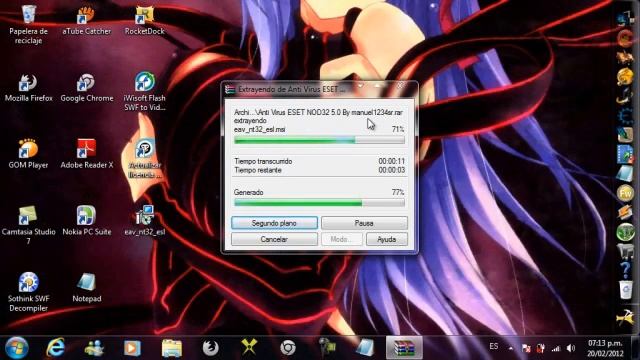Click the monitor icon atop the side dock
This screenshot has height=360, width=640.
coord(624,19)
